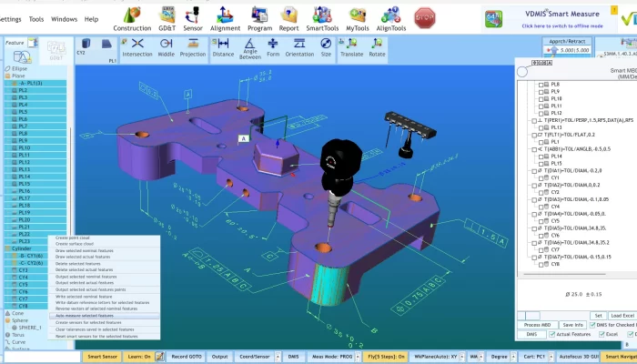
Task: Open the Construction toolbar icon
Action: tap(132, 19)
